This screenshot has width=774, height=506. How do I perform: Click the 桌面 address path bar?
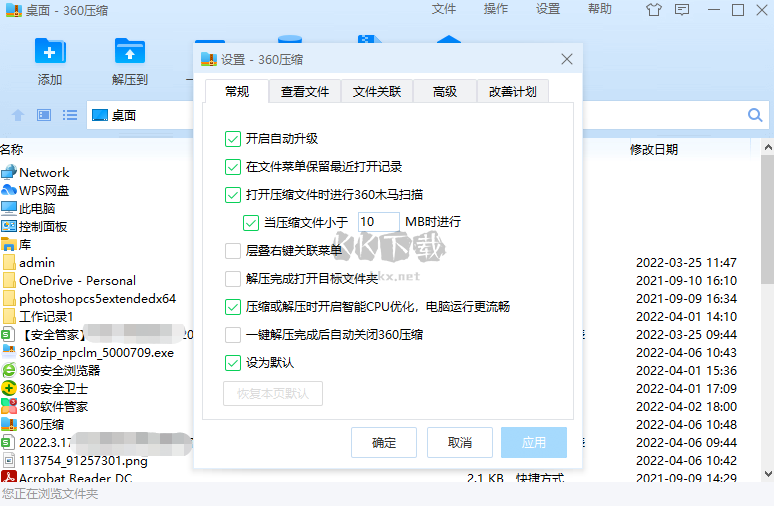pos(140,115)
